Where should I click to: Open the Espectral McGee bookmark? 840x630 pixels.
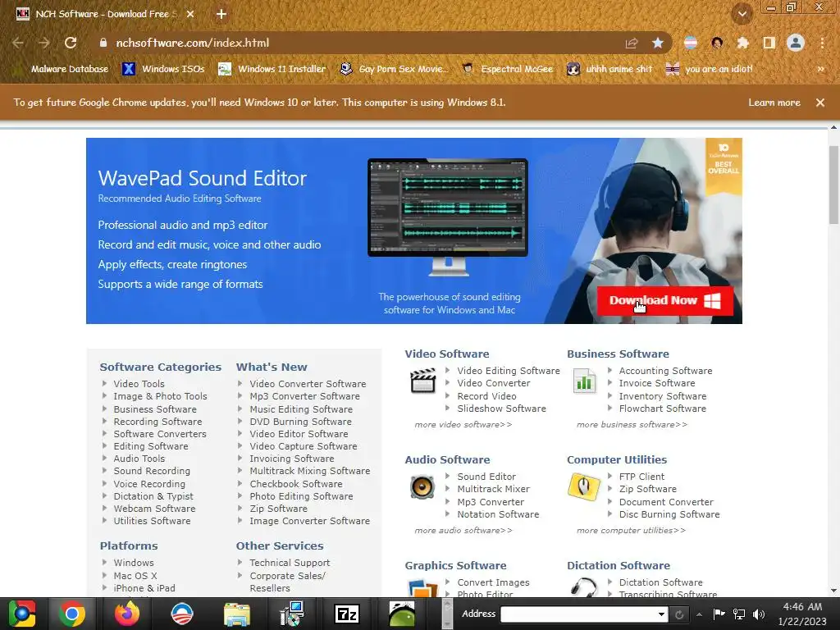[x=508, y=69]
